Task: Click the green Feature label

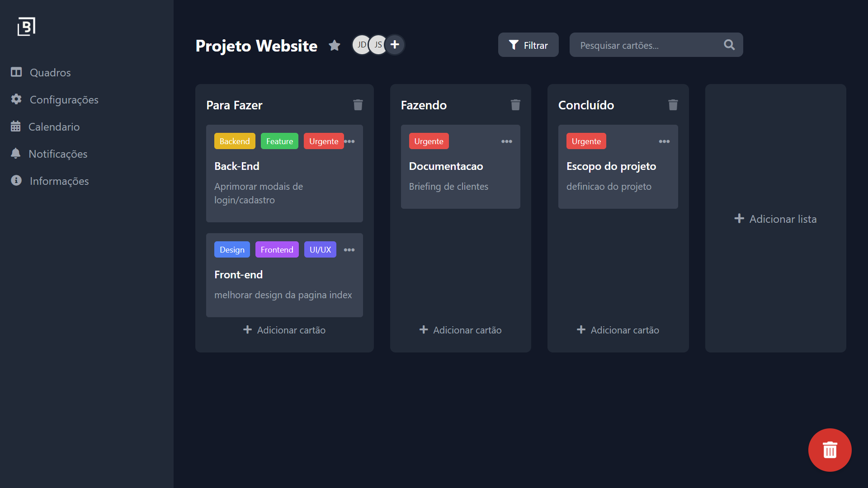Action: (279, 141)
